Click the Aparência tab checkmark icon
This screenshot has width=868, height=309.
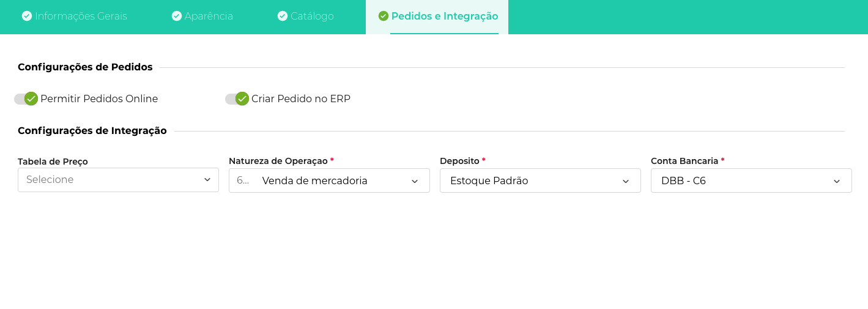point(177,16)
